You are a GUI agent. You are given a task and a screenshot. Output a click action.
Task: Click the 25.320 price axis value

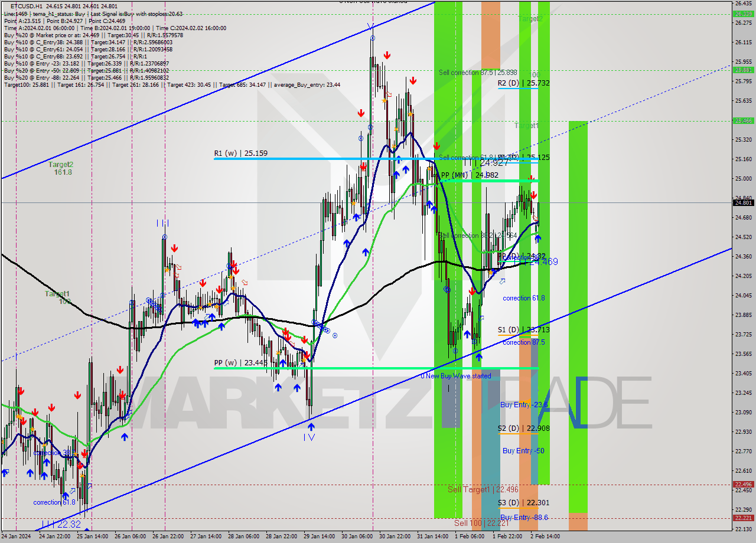click(x=743, y=140)
